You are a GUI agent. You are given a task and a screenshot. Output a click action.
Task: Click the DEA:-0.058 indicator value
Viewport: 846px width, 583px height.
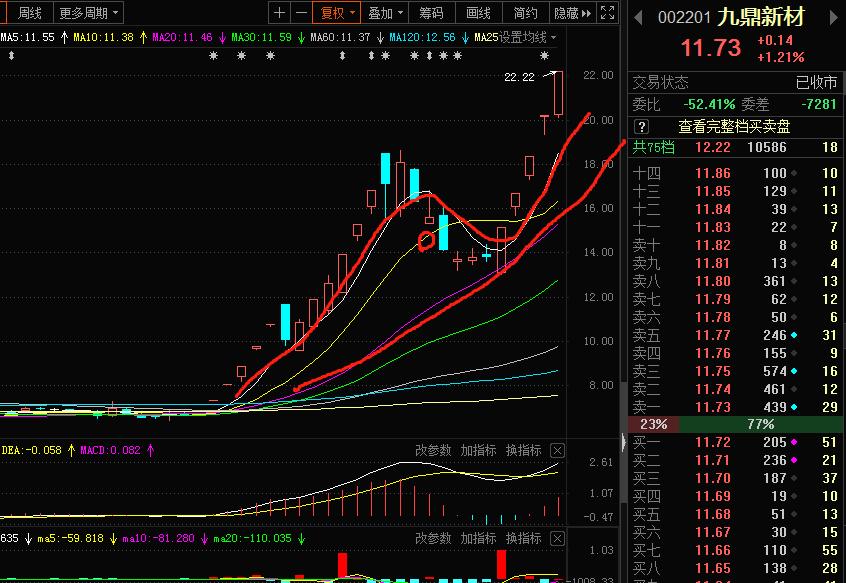31,450
